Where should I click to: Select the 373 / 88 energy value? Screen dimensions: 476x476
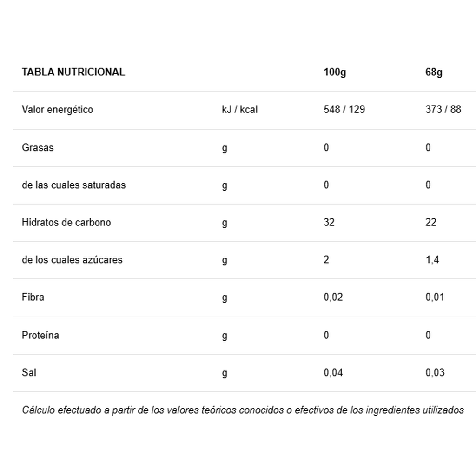click(443, 110)
